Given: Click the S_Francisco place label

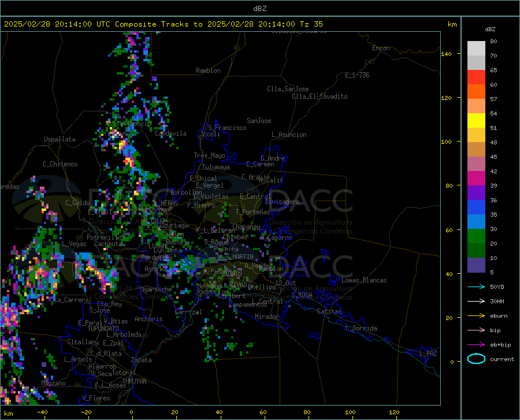Looking at the screenshot, I should tap(227, 128).
